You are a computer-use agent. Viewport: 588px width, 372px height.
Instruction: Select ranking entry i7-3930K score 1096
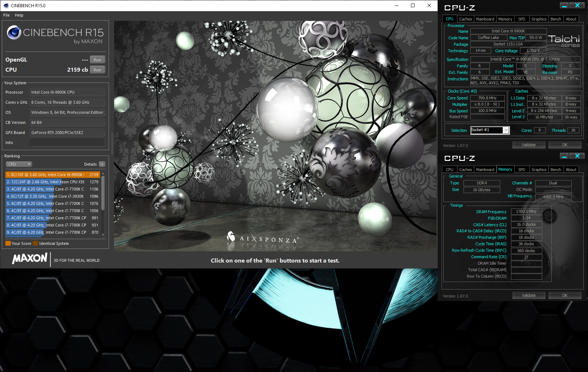(x=53, y=196)
